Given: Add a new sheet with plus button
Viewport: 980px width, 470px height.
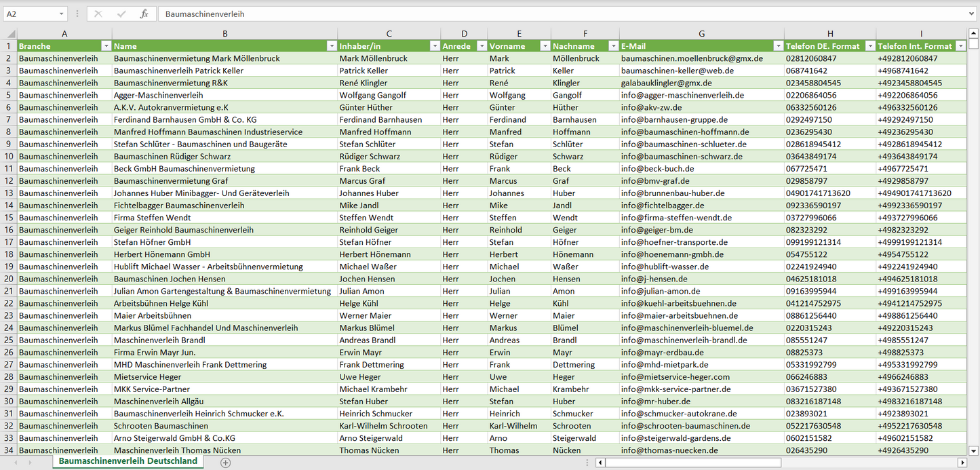Looking at the screenshot, I should click(x=226, y=462).
